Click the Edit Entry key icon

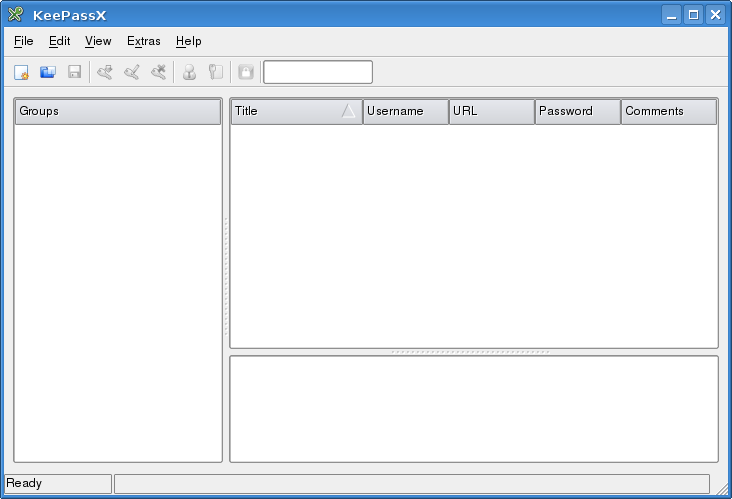click(131, 72)
